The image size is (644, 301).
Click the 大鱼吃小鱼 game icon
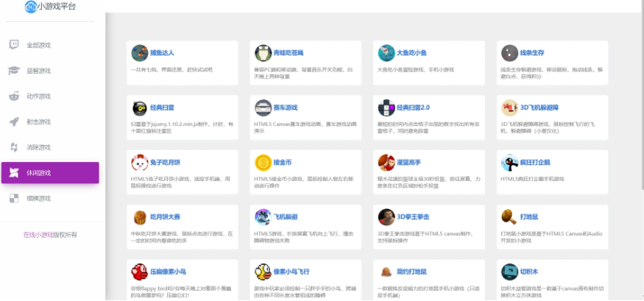click(x=386, y=53)
